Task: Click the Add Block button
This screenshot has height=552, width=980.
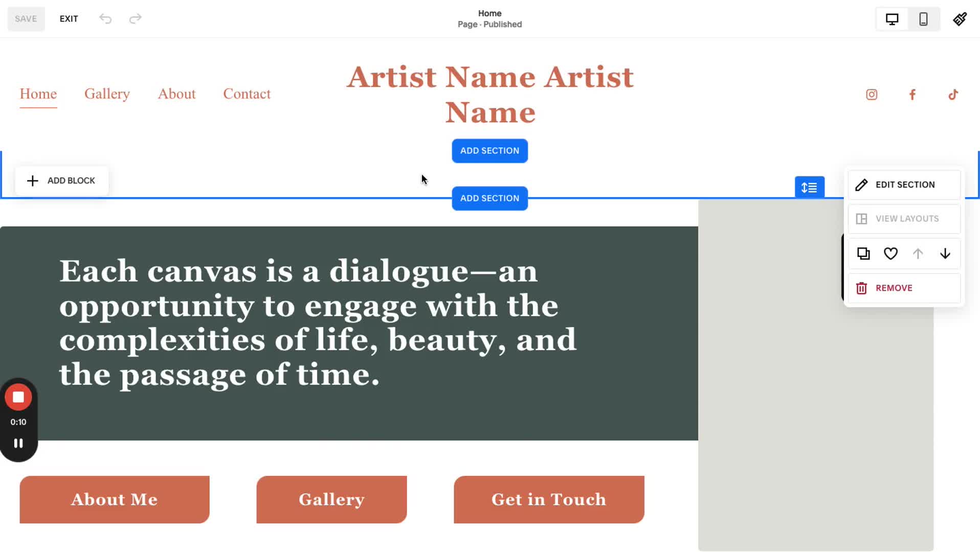Action: click(x=61, y=180)
